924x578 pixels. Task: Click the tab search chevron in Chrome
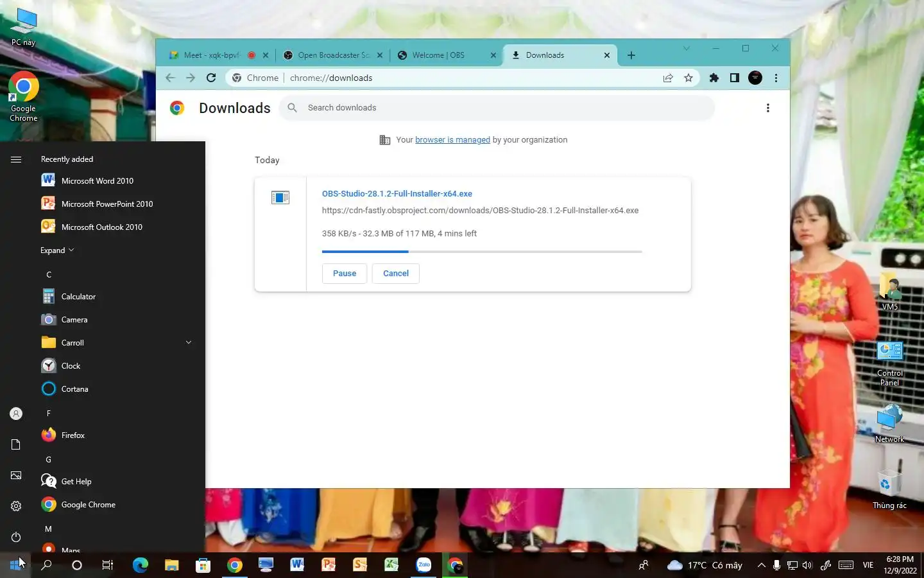pyautogui.click(x=687, y=48)
